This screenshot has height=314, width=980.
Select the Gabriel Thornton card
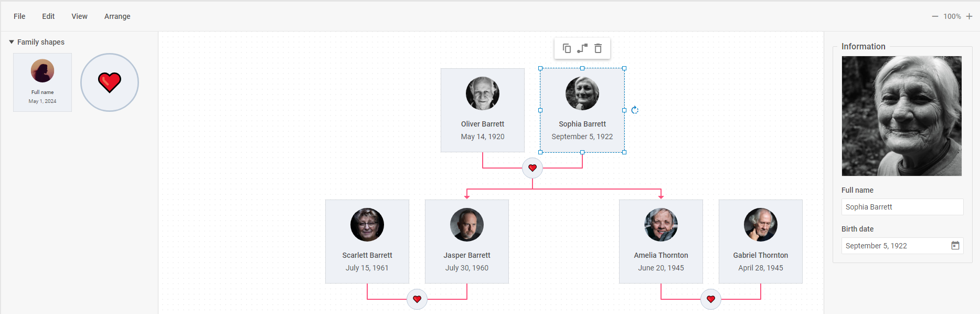tap(761, 242)
